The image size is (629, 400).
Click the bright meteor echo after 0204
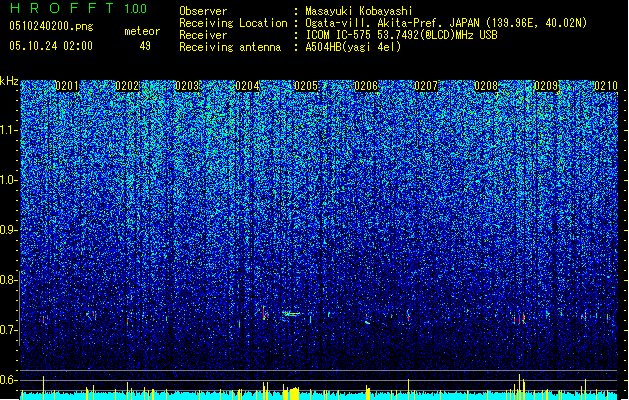(264, 313)
